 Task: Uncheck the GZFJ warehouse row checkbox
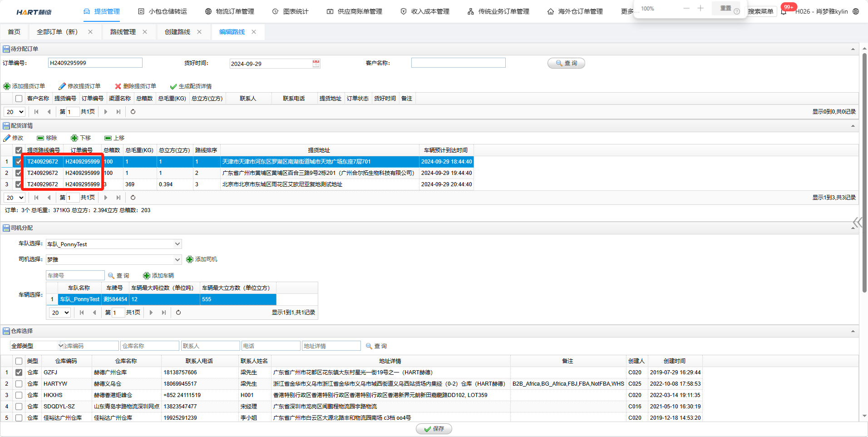coord(19,372)
